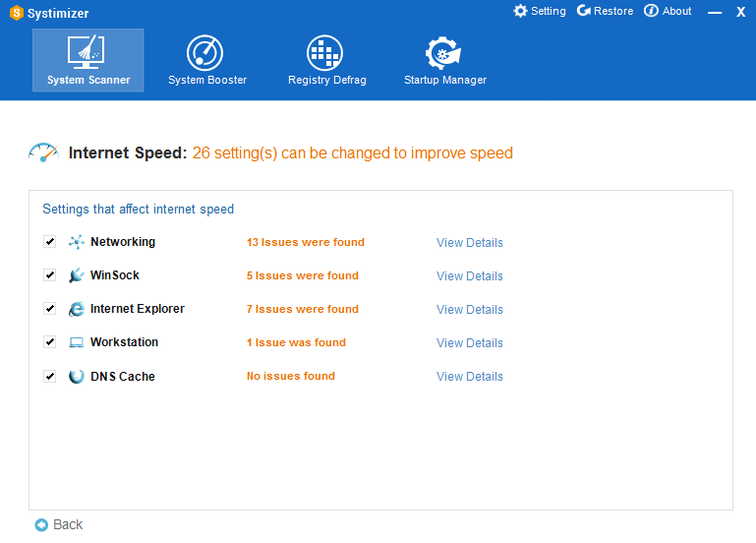The width and height of the screenshot is (756, 543).
Task: Toggle the Internet Explorer checkbox
Action: (x=50, y=308)
